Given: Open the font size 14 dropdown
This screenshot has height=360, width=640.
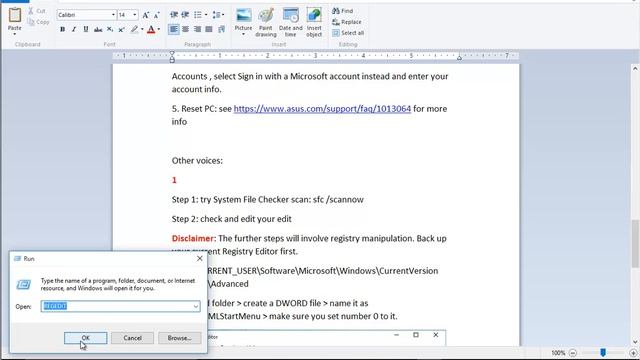Looking at the screenshot, I should (135, 15).
